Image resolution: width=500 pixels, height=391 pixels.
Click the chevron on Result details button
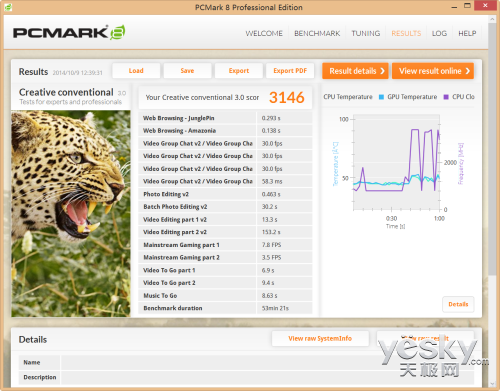(x=382, y=71)
